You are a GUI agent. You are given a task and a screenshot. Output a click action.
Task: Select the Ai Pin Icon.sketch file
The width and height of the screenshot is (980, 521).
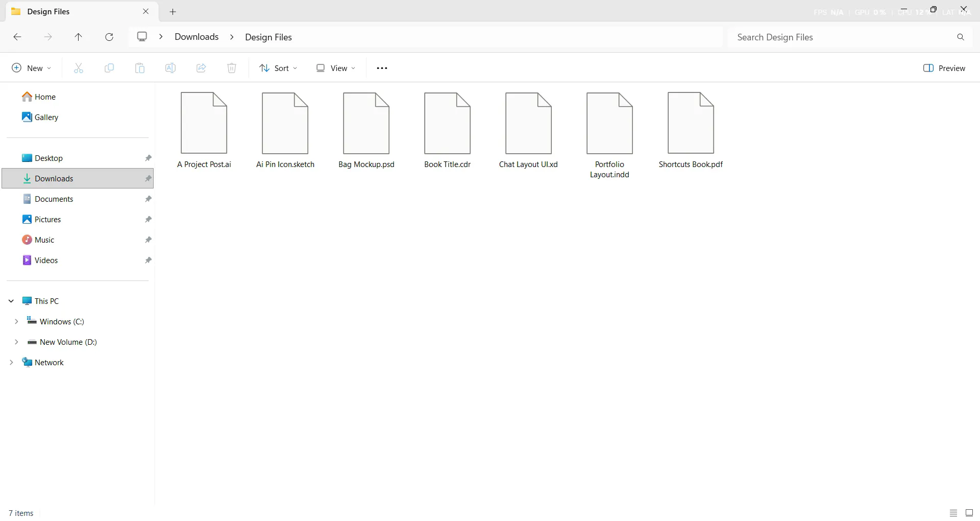(285, 131)
